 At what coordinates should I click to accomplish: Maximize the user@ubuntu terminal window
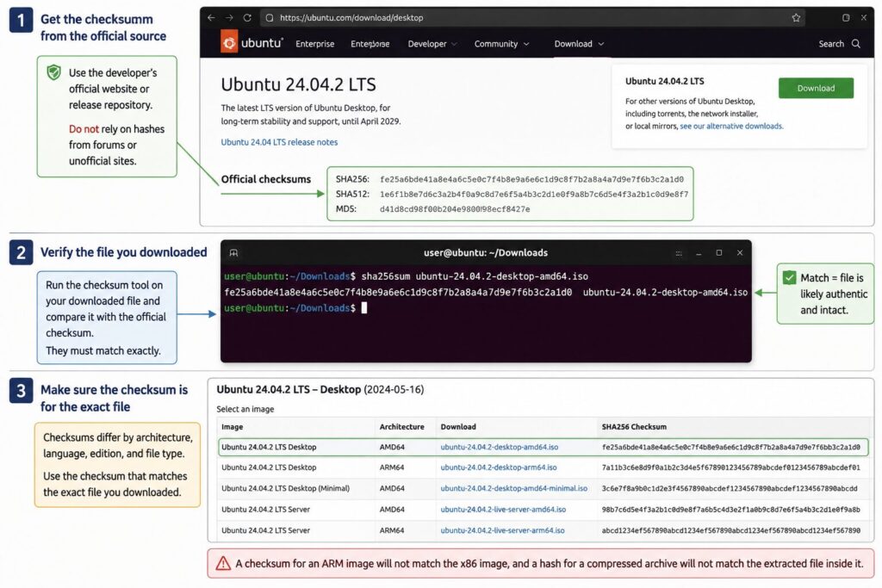point(719,253)
